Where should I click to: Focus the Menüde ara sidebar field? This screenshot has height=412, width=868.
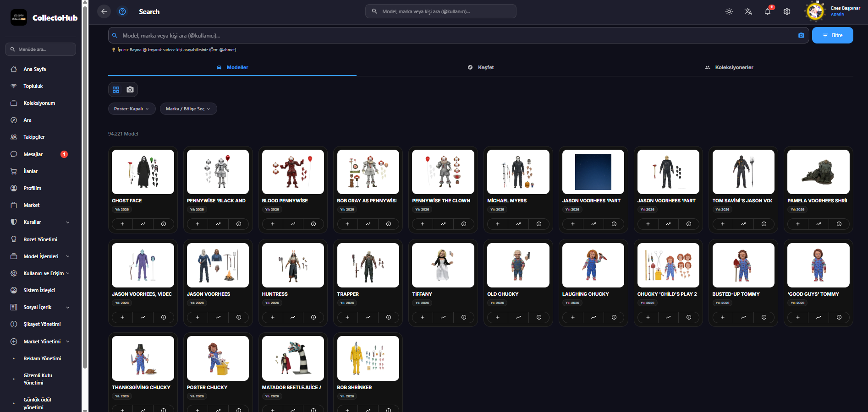click(40, 49)
